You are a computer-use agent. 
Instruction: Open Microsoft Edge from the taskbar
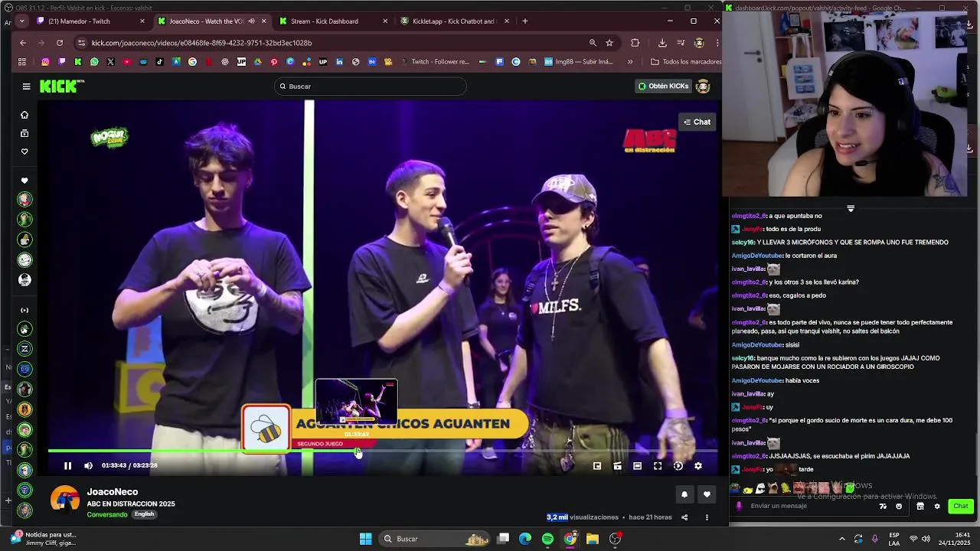click(525, 539)
